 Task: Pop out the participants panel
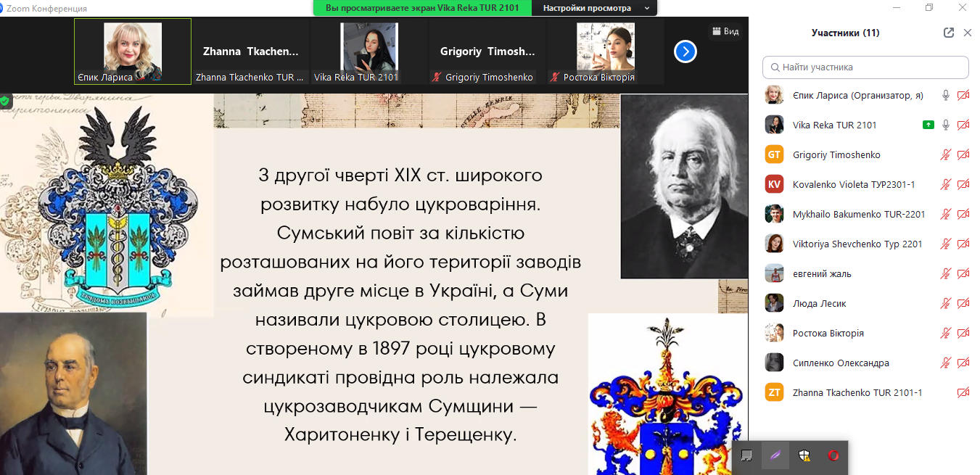948,33
